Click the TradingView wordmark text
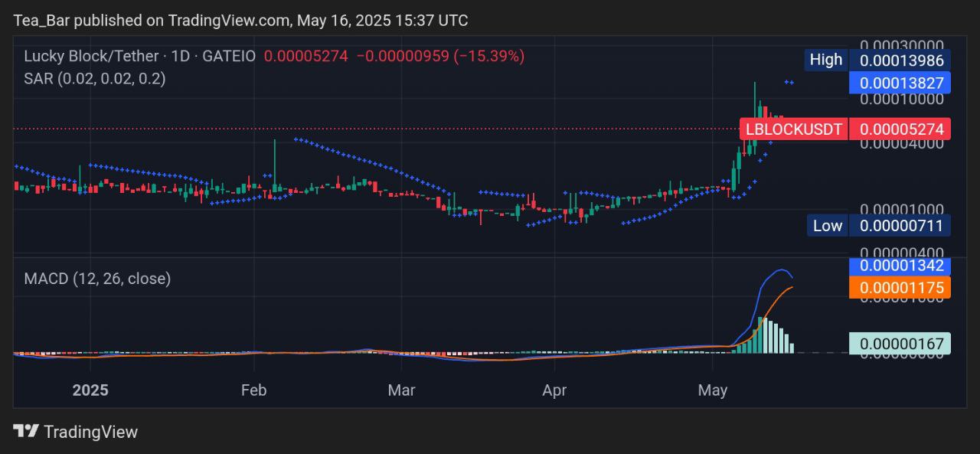This screenshot has height=454, width=980. coord(90,432)
